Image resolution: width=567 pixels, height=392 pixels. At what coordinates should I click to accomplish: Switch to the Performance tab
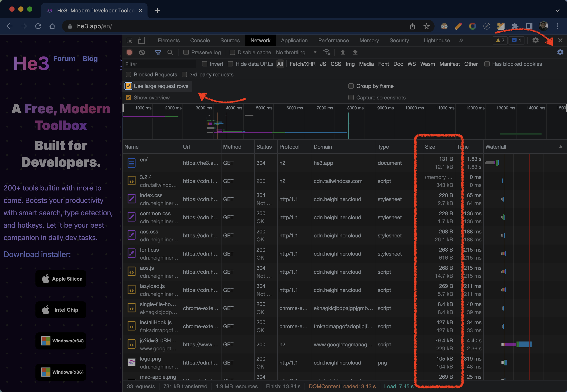click(x=333, y=40)
